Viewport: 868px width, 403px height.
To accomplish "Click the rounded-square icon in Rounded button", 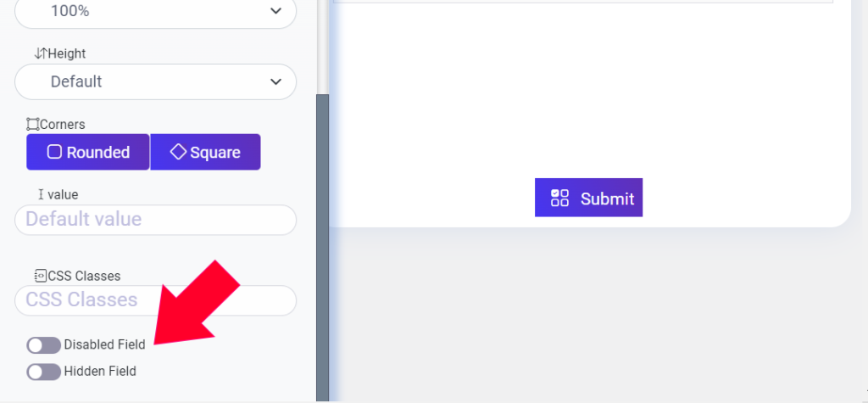I will click(54, 152).
